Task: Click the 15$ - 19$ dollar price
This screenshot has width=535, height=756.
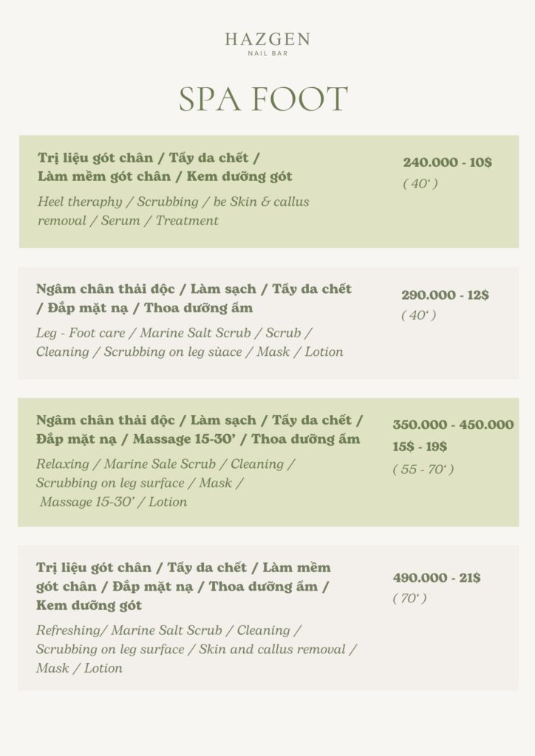Action: 420,447
